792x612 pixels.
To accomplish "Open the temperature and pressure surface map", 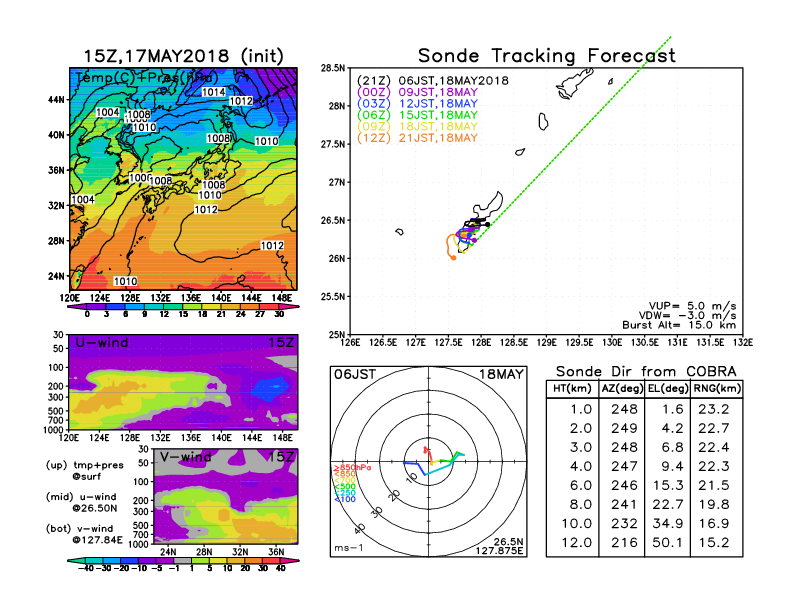I will [183, 179].
